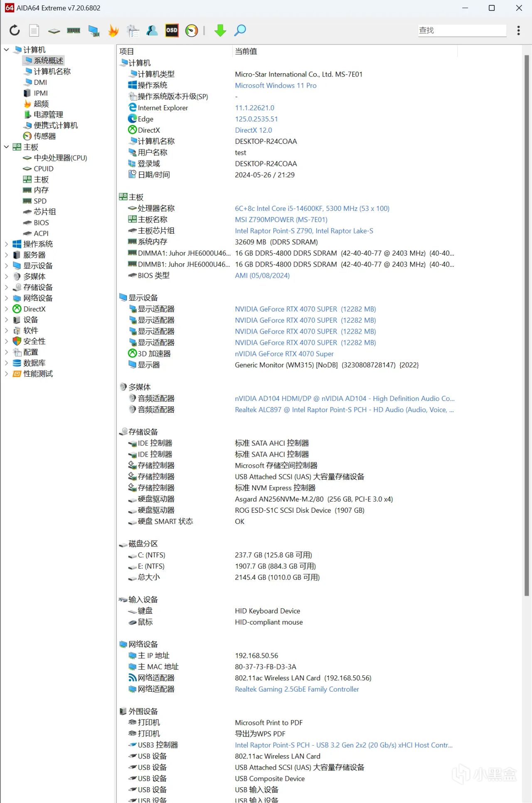Expand the 网络设备 tree node
532x803 pixels.
6,298
